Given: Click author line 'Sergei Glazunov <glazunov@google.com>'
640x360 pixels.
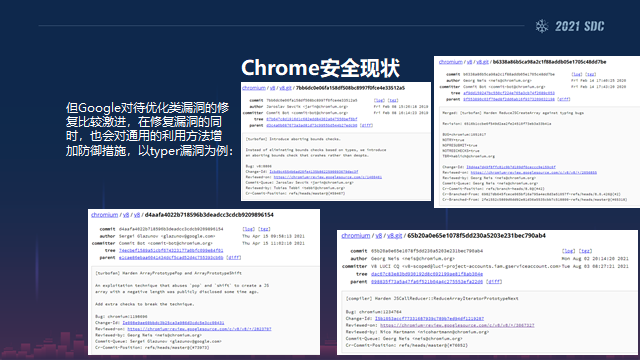Looking at the screenshot, I should pos(167,236).
